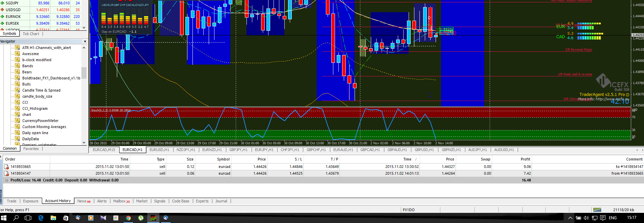Screen dimensions: 644x223
Task: Open Microsoft Edge from the taskbar
Action: [41, 218]
